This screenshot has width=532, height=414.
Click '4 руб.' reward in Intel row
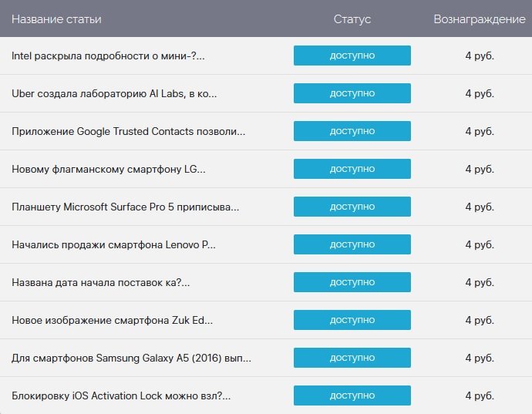480,56
